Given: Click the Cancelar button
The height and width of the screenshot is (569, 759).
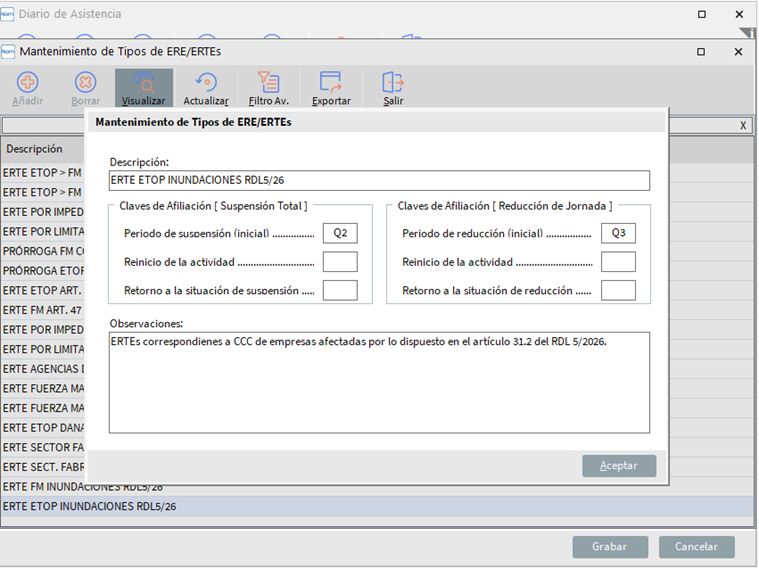Looking at the screenshot, I should point(696,547).
